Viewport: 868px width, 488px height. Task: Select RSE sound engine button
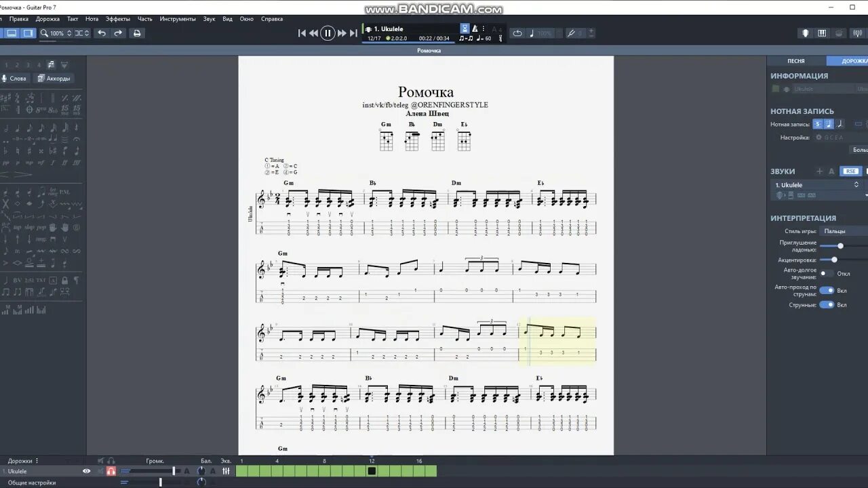click(x=850, y=171)
